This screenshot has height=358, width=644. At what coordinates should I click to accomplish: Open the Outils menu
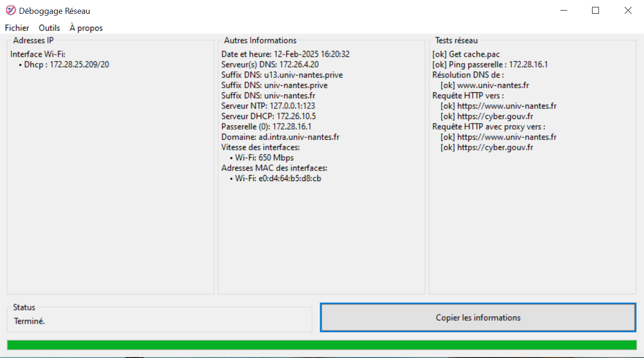click(x=49, y=28)
